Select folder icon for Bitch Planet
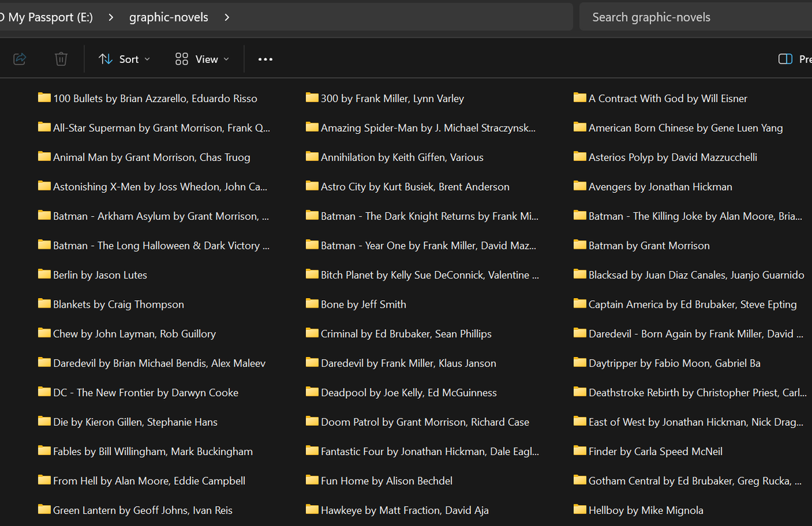Screen dimensions: 812x526 point(312,274)
